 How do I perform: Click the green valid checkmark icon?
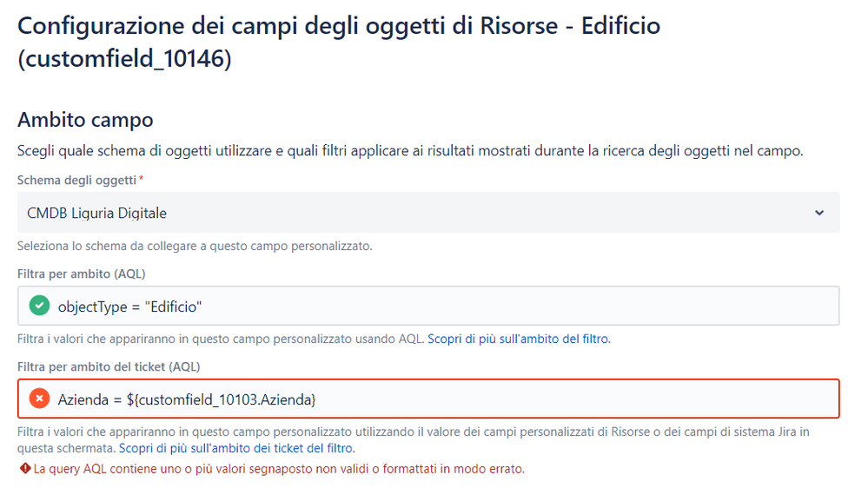(39, 306)
